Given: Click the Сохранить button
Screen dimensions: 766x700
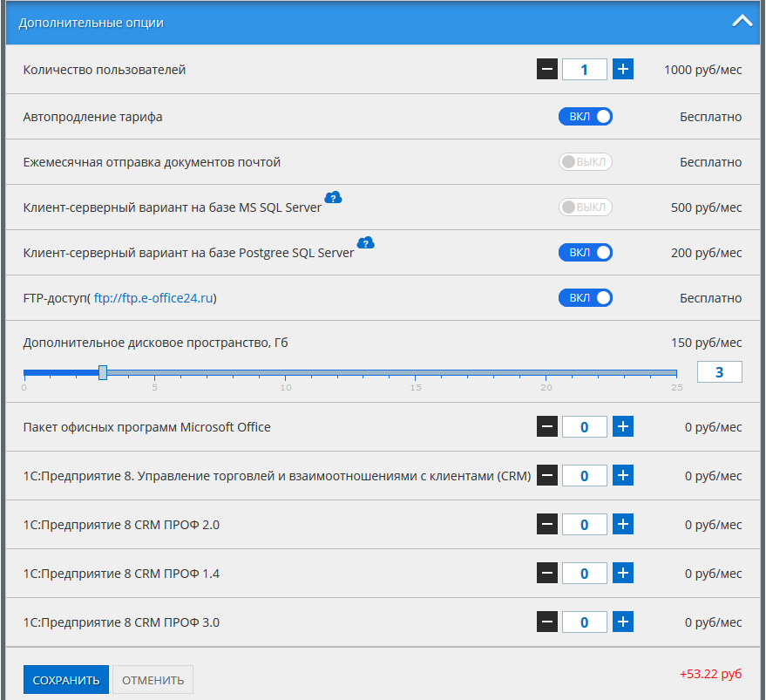Looking at the screenshot, I should (66, 680).
